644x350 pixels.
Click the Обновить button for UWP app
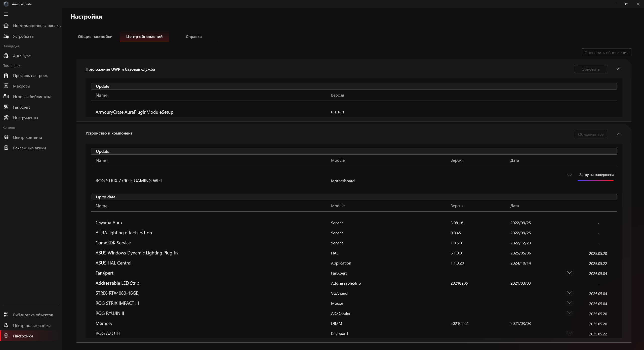590,69
